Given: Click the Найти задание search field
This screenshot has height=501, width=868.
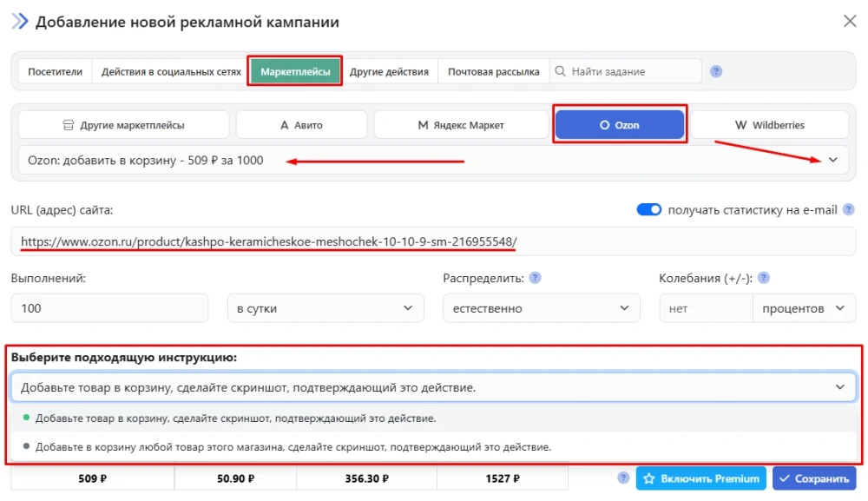Looking at the screenshot, I should 625,71.
